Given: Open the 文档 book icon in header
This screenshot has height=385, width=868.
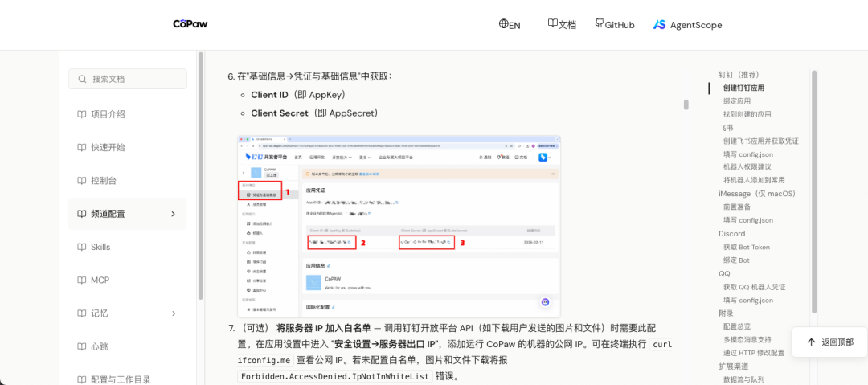Looking at the screenshot, I should coord(552,23).
